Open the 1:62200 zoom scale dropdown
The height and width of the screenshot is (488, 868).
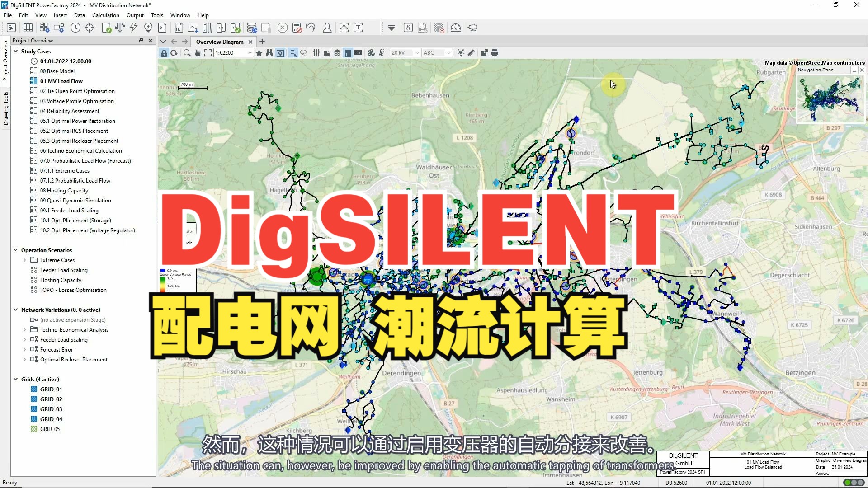click(250, 53)
